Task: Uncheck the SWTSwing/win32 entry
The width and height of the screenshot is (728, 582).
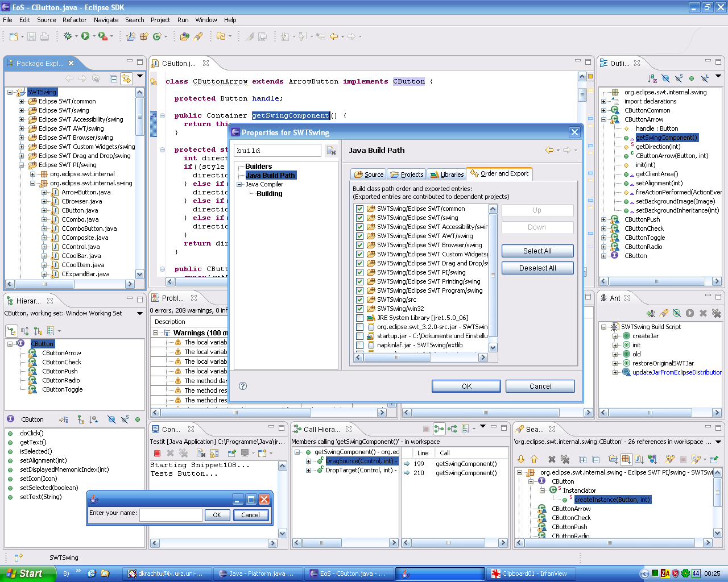Action: click(359, 309)
